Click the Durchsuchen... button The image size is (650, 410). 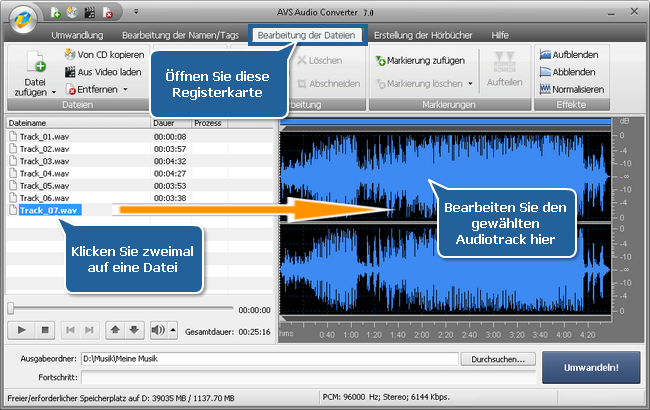tap(498, 358)
